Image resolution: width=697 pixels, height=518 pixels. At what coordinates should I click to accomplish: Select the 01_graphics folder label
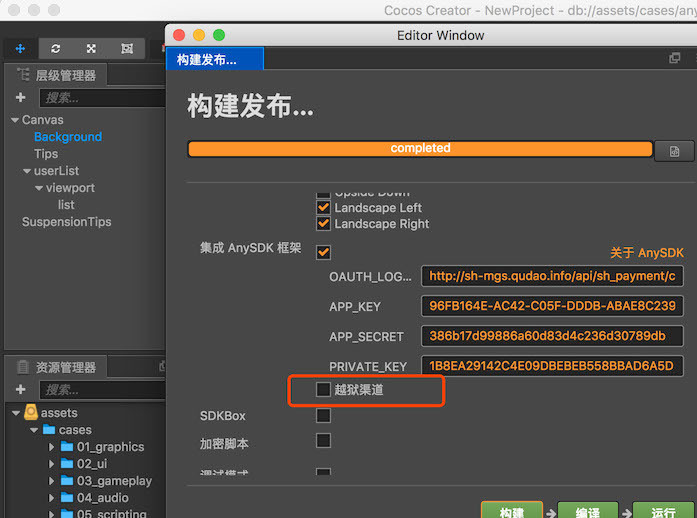pyautogui.click(x=110, y=447)
